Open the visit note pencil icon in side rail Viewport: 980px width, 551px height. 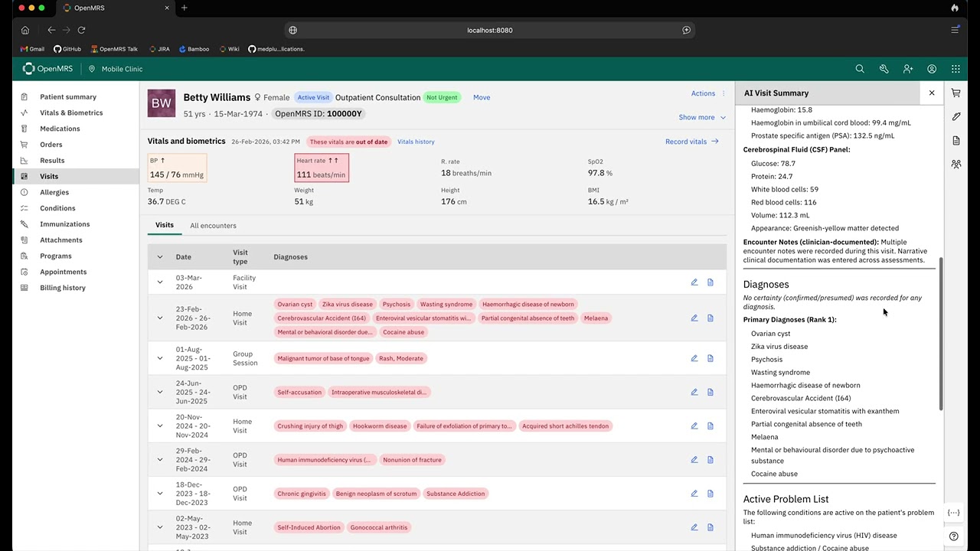point(956,117)
